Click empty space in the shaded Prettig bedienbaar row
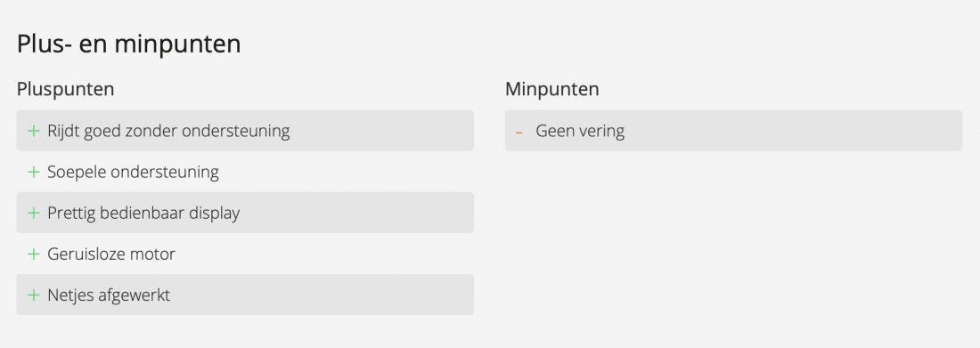This screenshot has width=980, height=348. (356, 213)
